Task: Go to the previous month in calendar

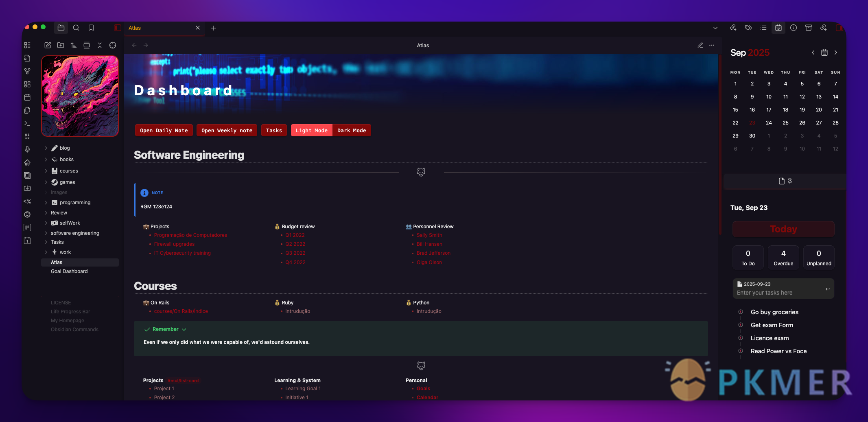Action: pyautogui.click(x=813, y=52)
